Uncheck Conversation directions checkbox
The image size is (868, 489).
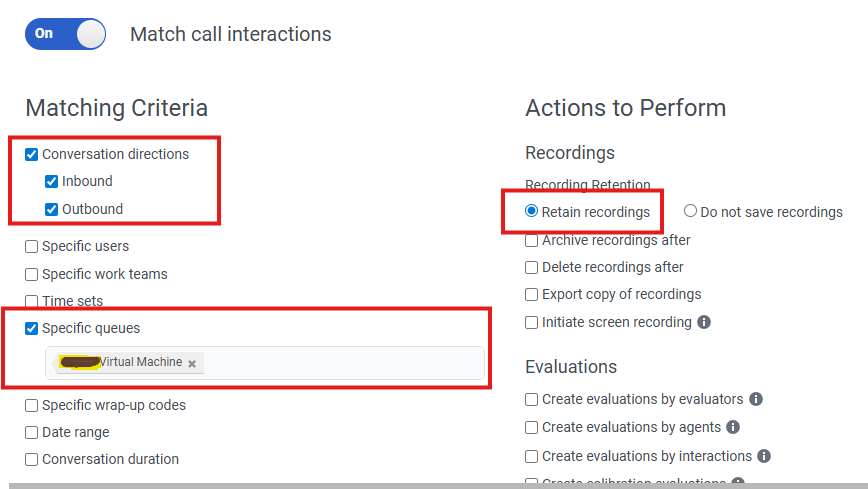(32, 154)
